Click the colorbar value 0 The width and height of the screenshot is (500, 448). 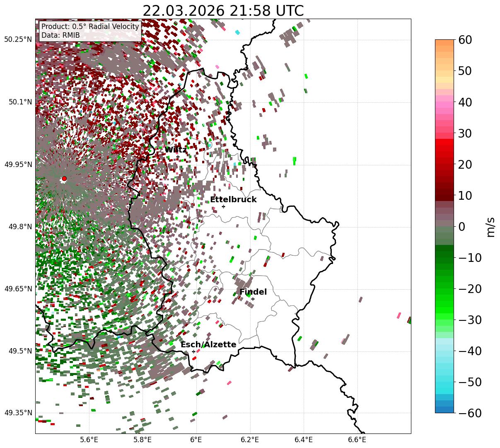[461, 227]
